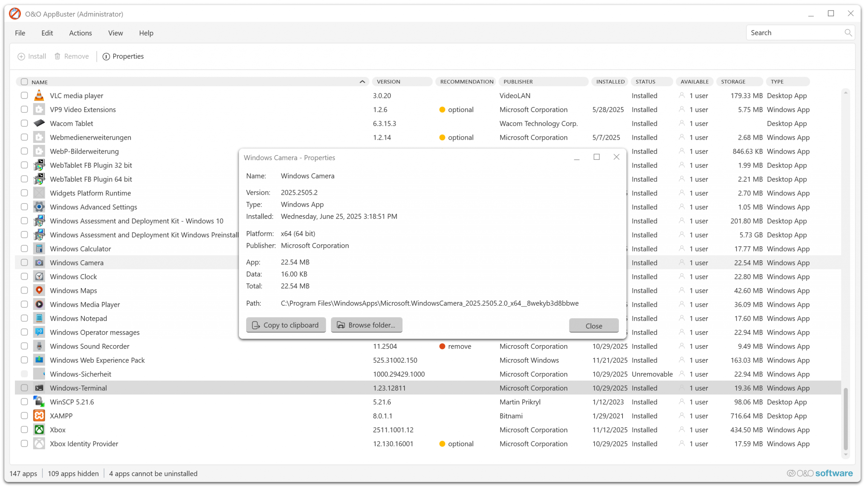Check the Windows Sound Recorder checkbox
The width and height of the screenshot is (868, 489).
click(x=24, y=346)
